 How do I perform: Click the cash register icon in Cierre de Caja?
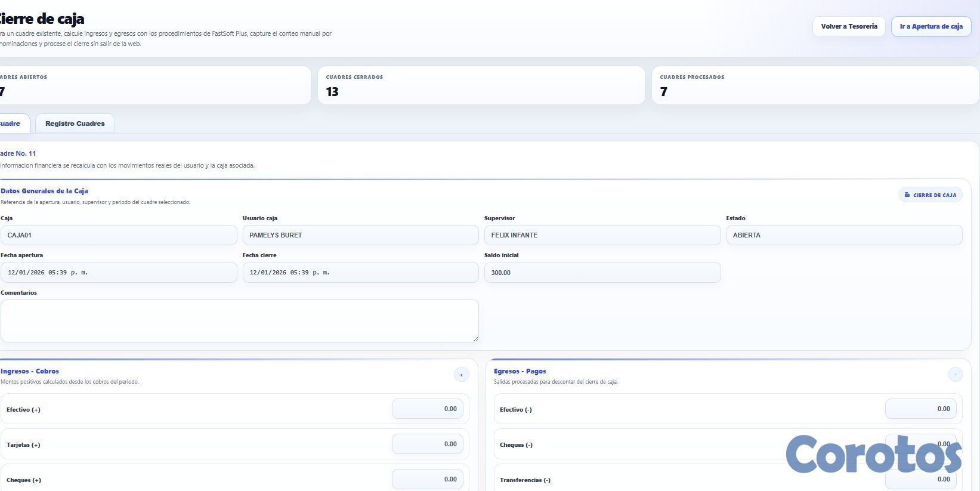coord(907,195)
